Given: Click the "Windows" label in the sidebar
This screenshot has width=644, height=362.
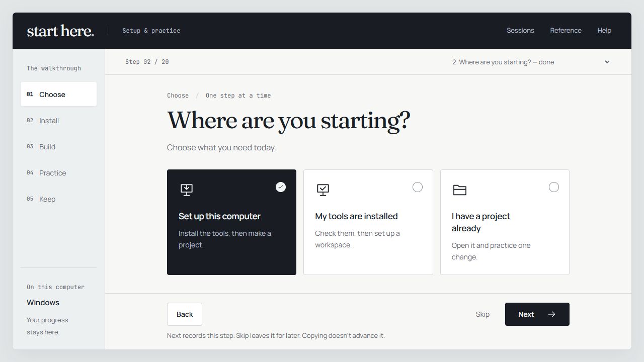Looking at the screenshot, I should point(43,303).
